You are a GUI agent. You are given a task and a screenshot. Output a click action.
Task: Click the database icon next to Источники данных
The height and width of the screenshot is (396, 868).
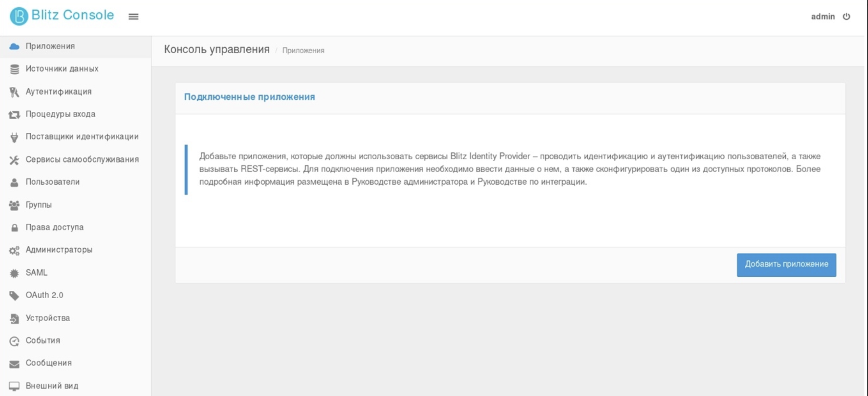coord(15,68)
